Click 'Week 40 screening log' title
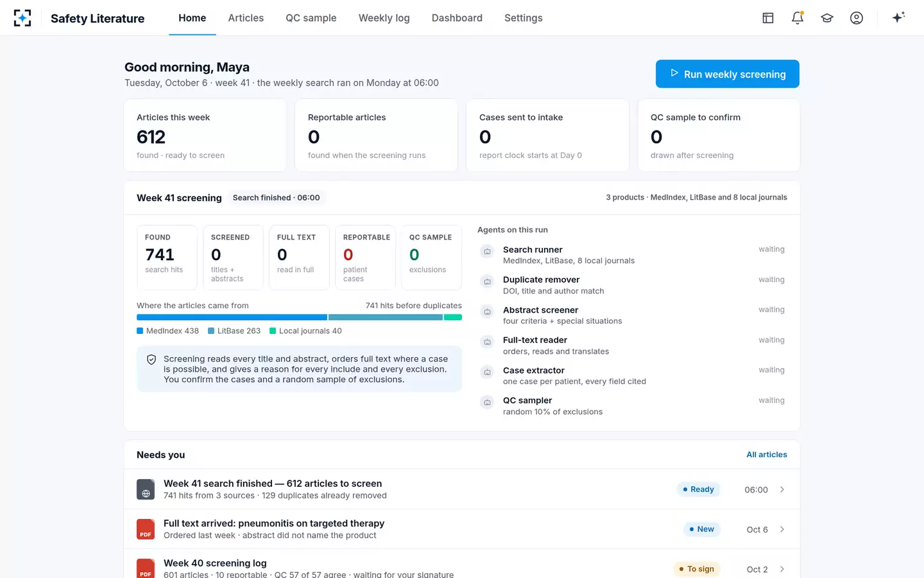 click(215, 563)
